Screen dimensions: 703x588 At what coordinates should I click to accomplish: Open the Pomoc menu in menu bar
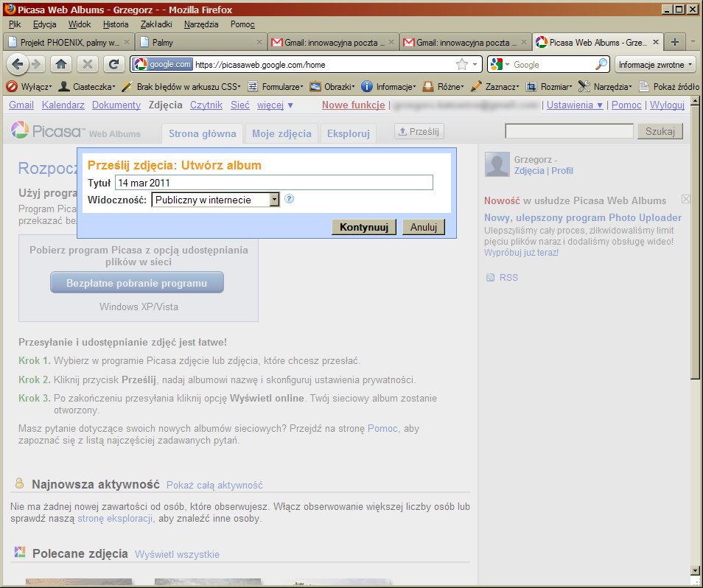[242, 24]
